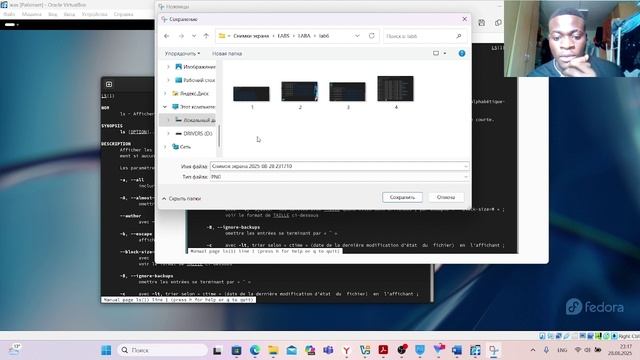Click the microphone icon in the system tray

(x=546, y=350)
